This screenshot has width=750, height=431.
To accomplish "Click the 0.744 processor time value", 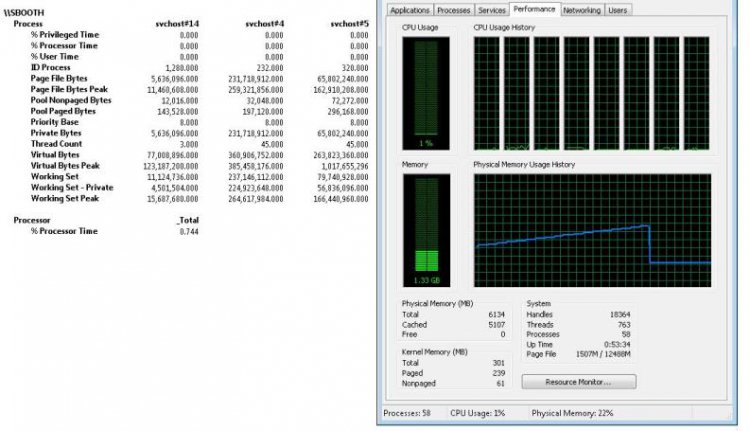I will pyautogui.click(x=189, y=232).
